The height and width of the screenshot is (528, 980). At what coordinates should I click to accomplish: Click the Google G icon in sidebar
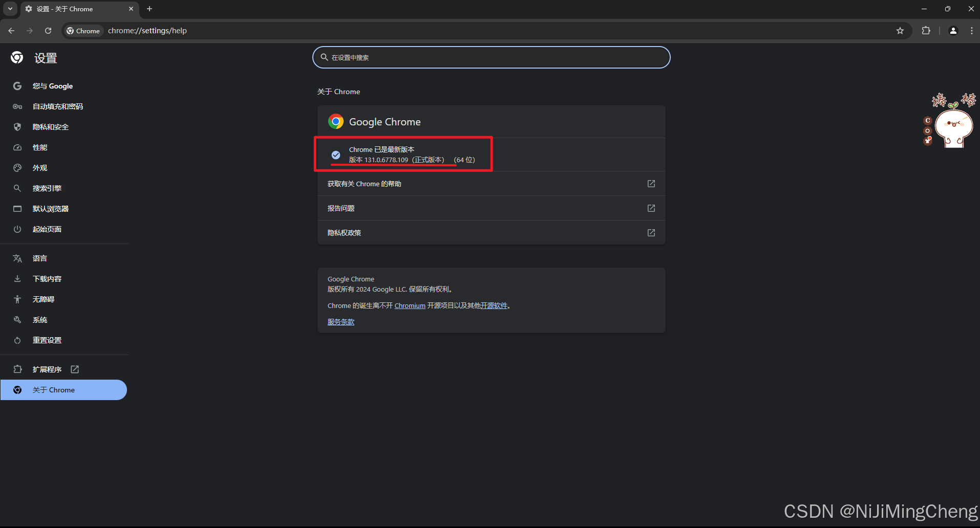click(17, 86)
